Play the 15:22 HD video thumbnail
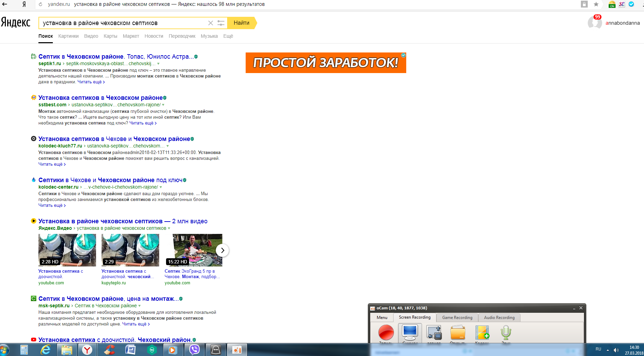 [194, 250]
